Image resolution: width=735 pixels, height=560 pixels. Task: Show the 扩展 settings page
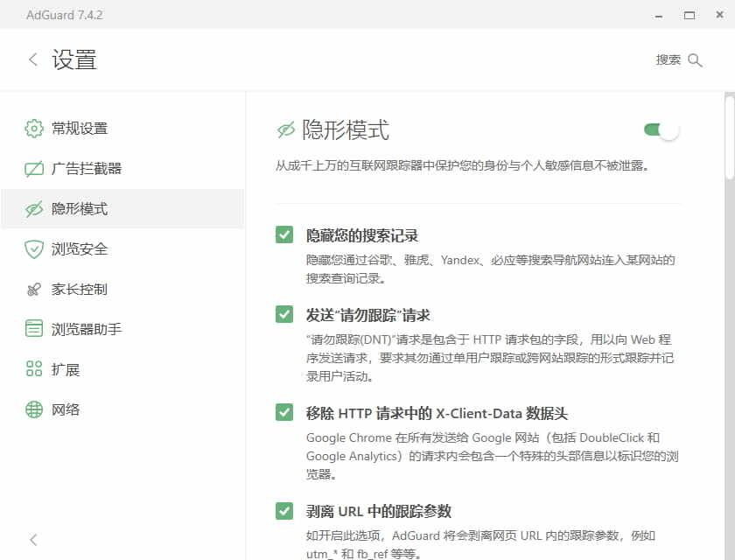pos(122,369)
